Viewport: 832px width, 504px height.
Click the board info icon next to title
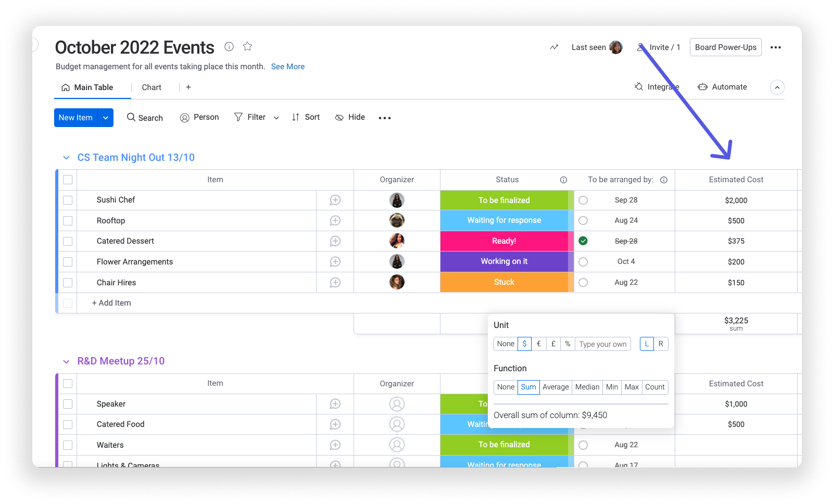click(x=229, y=46)
